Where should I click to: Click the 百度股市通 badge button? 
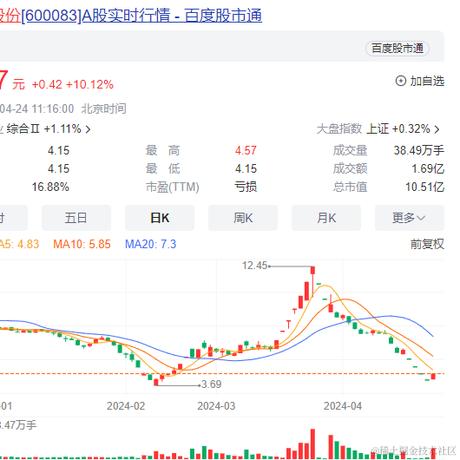[397, 48]
